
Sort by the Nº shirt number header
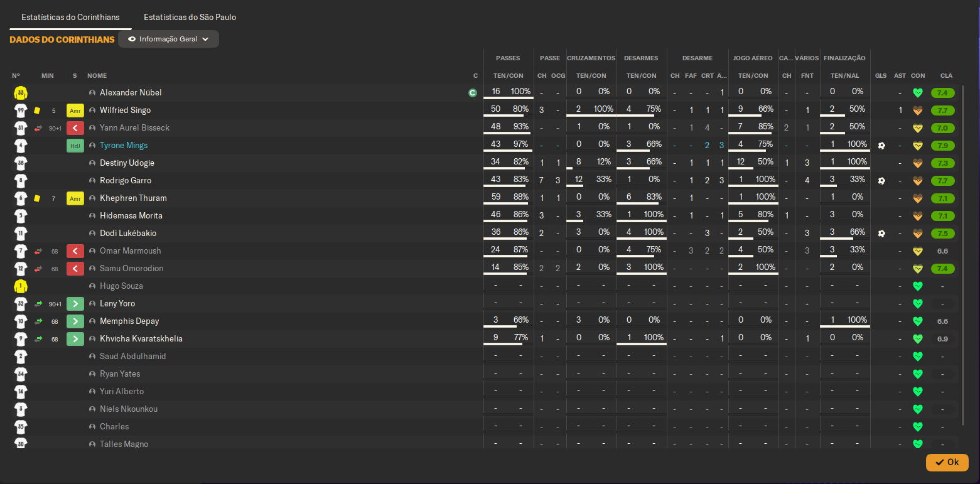[x=16, y=76]
